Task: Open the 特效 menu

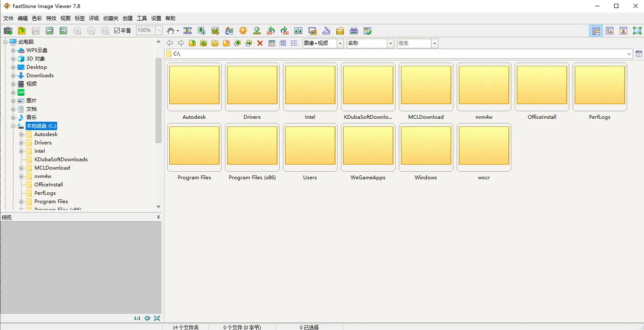Action: (x=51, y=18)
